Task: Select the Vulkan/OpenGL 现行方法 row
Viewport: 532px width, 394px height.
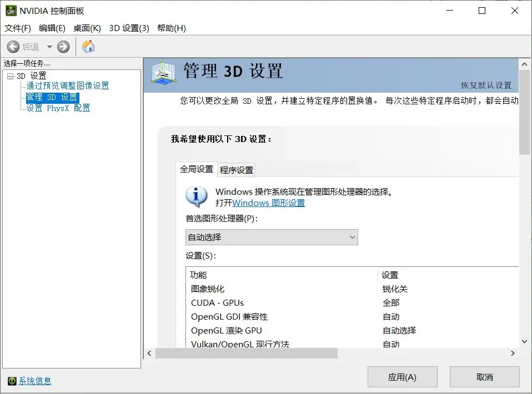Action: pyautogui.click(x=352, y=343)
